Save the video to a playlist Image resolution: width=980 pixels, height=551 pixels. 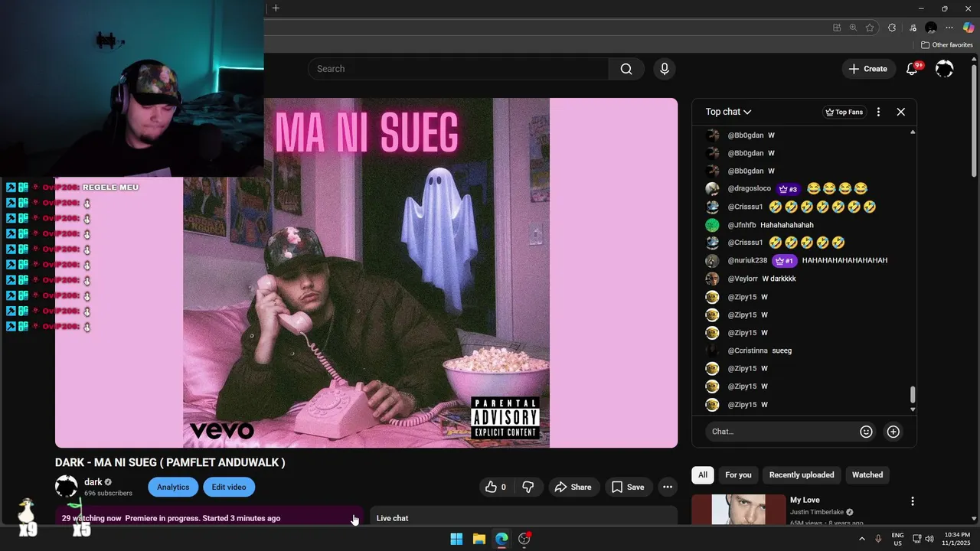(x=628, y=487)
